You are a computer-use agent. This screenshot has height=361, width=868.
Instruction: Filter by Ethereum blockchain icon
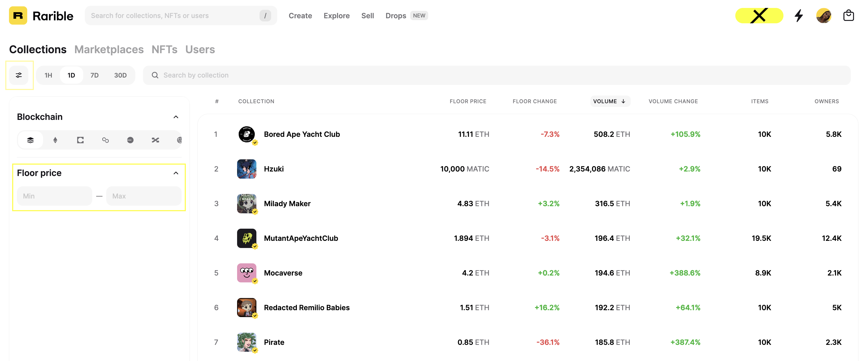point(55,140)
